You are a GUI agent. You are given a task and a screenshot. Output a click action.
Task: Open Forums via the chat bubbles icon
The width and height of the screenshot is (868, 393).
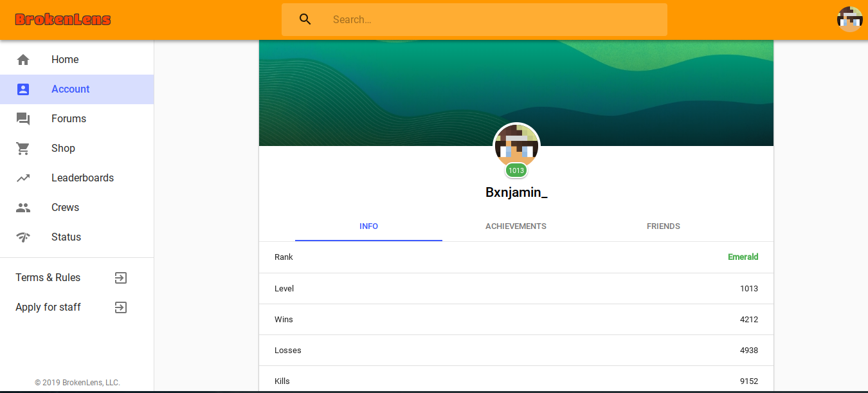[x=23, y=119]
